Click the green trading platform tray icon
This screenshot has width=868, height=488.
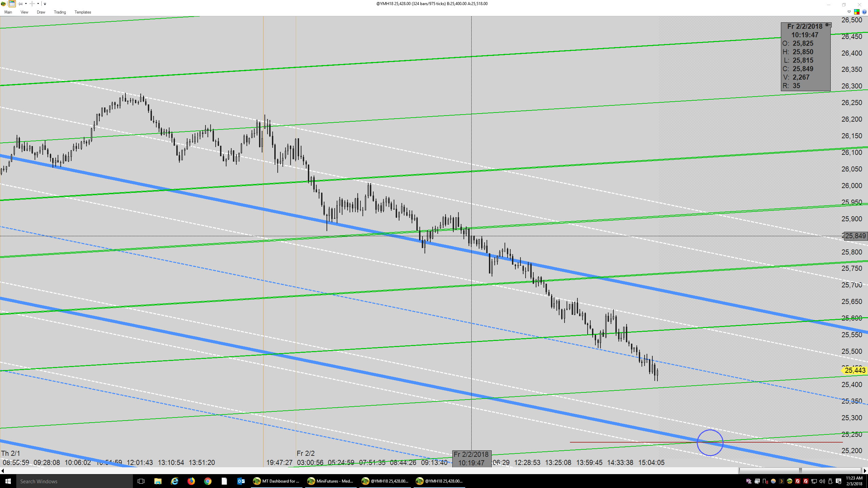[x=789, y=481]
